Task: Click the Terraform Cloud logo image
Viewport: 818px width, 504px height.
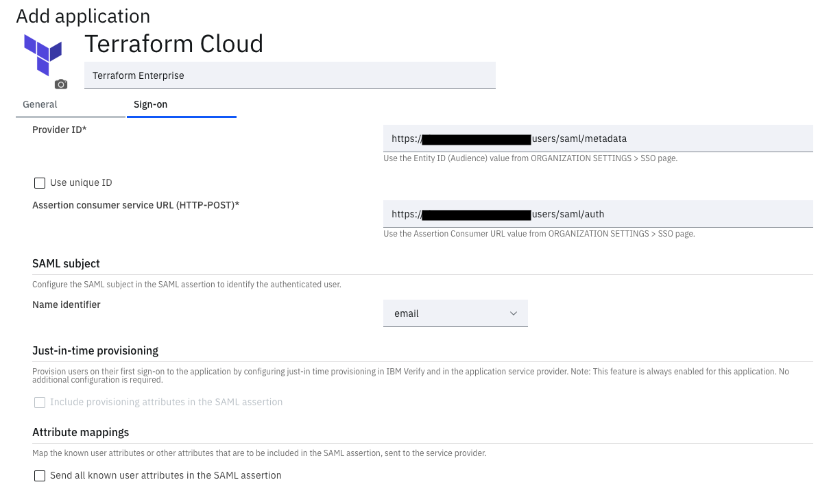Action: pyautogui.click(x=43, y=55)
